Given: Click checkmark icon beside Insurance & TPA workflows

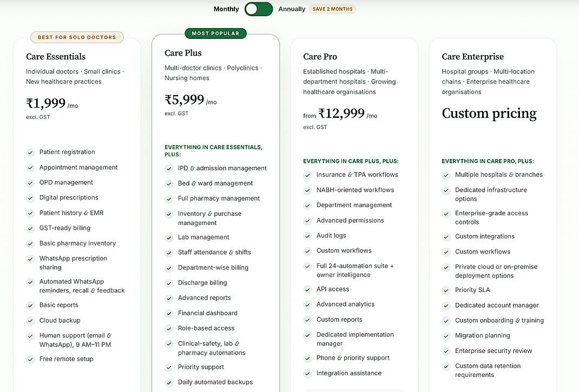Looking at the screenshot, I should coord(307,175).
